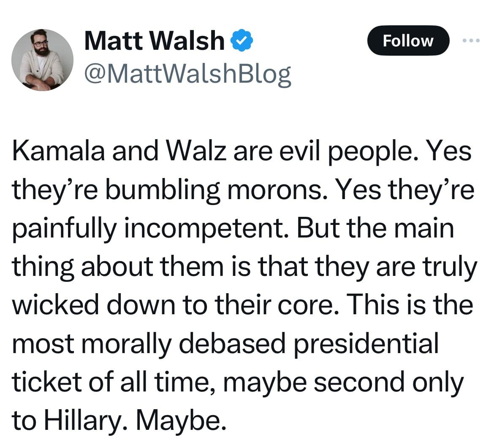Click "wicked down to their core" text

(x=176, y=305)
